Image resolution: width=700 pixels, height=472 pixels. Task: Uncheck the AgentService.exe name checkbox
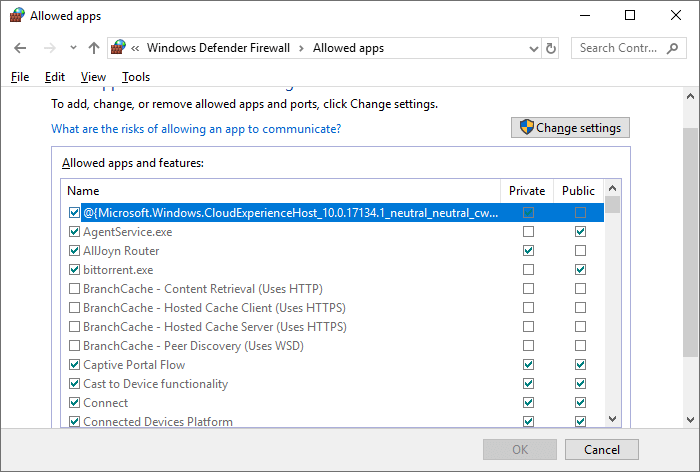tap(74, 232)
